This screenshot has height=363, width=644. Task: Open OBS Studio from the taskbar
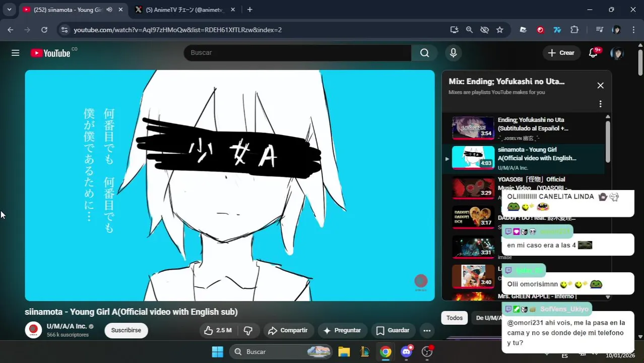pos(427,351)
